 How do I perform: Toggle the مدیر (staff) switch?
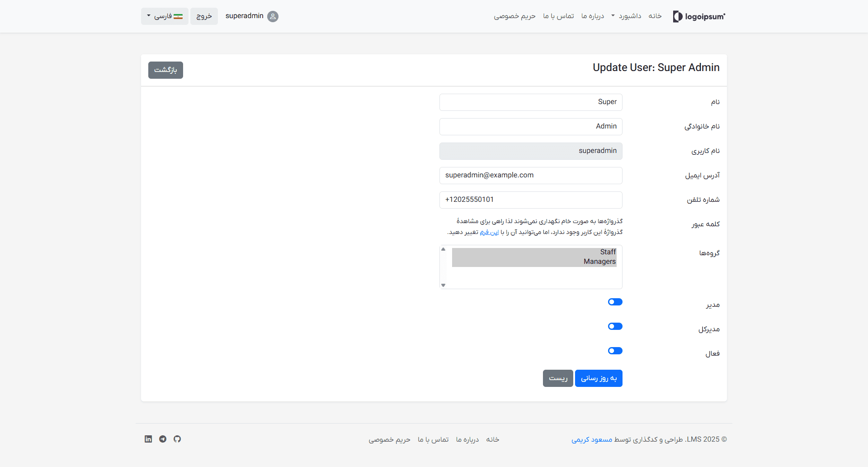[x=615, y=302]
